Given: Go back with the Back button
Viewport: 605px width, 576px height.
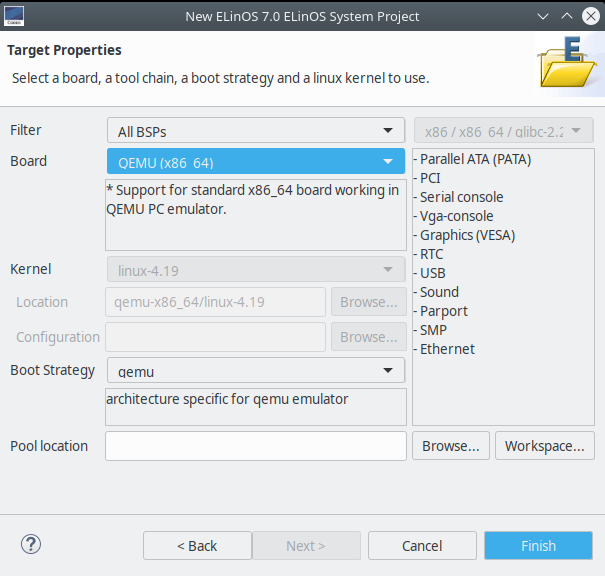Looking at the screenshot, I should click(x=197, y=546).
